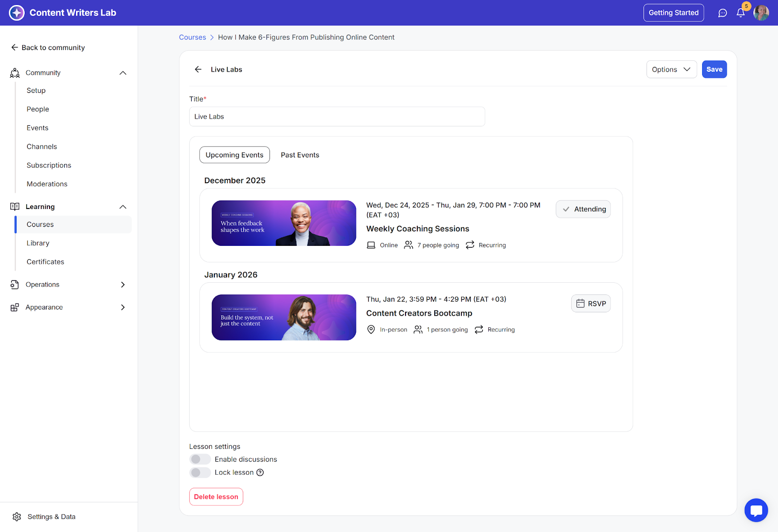Open the chat messages icon in header
The width and height of the screenshot is (778, 532).
tap(723, 13)
